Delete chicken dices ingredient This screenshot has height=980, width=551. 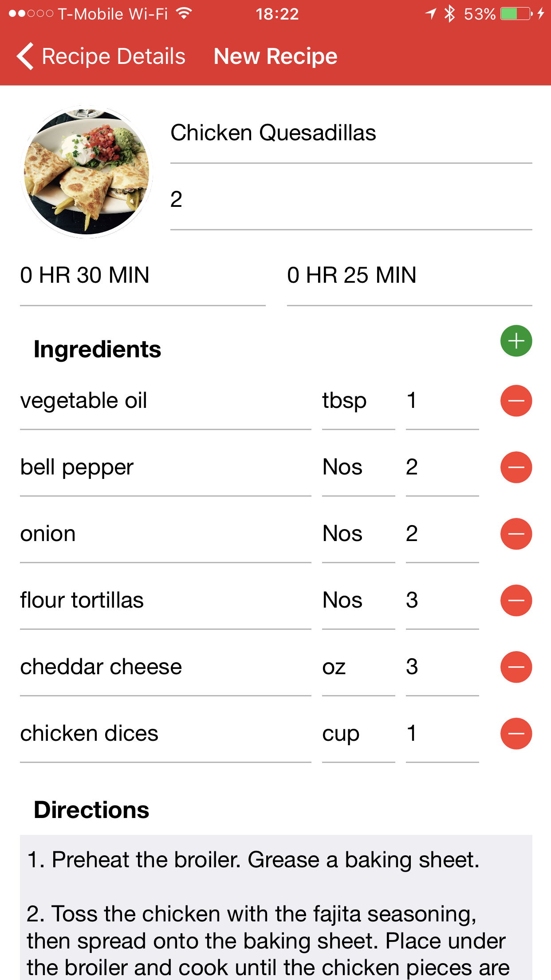point(516,734)
